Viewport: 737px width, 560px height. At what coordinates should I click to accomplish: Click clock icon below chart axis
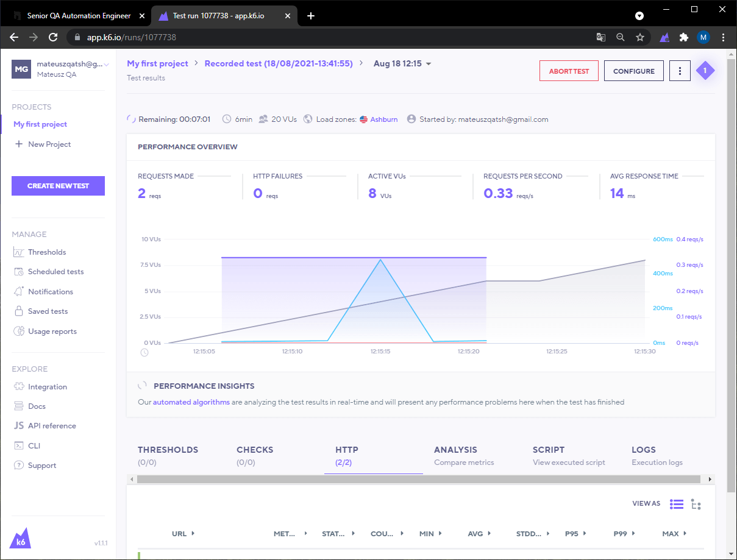(144, 352)
